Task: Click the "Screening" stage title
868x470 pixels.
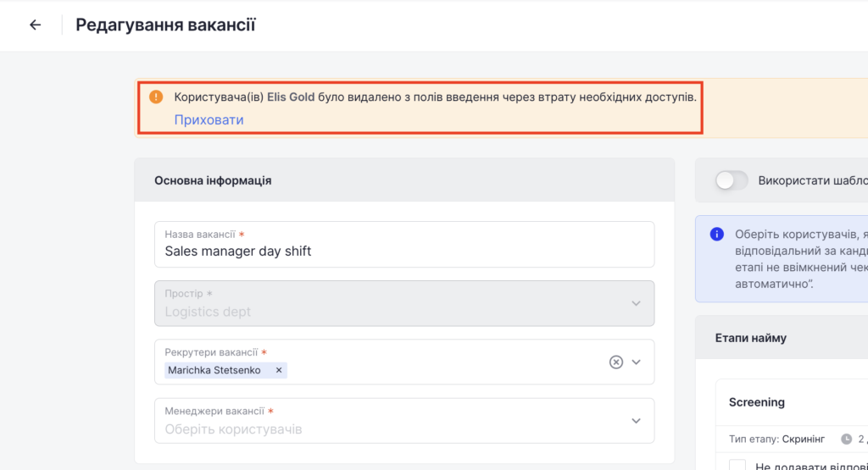Action: click(x=756, y=402)
